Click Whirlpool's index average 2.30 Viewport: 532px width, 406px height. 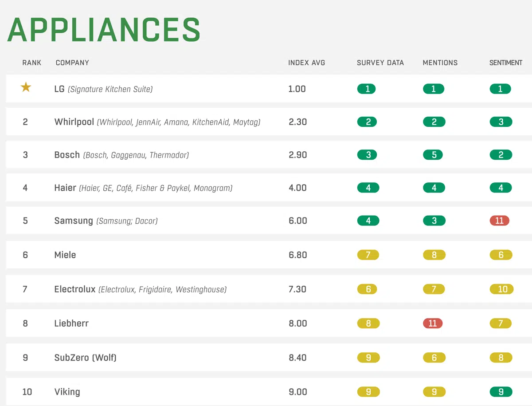297,122
